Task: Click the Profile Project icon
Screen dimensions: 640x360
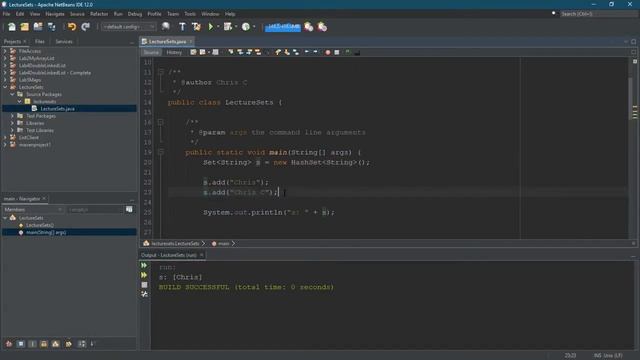Action: (246, 27)
